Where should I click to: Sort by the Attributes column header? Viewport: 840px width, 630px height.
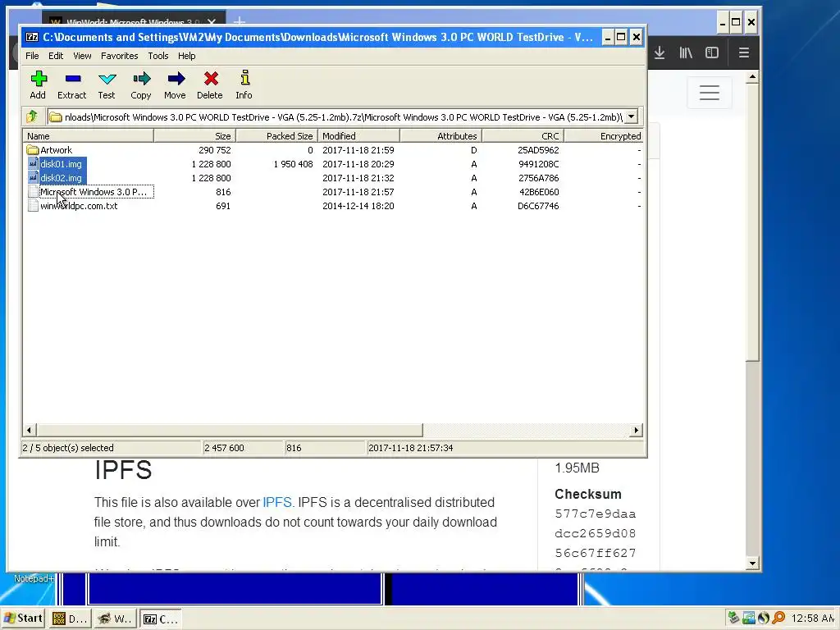[x=441, y=136]
